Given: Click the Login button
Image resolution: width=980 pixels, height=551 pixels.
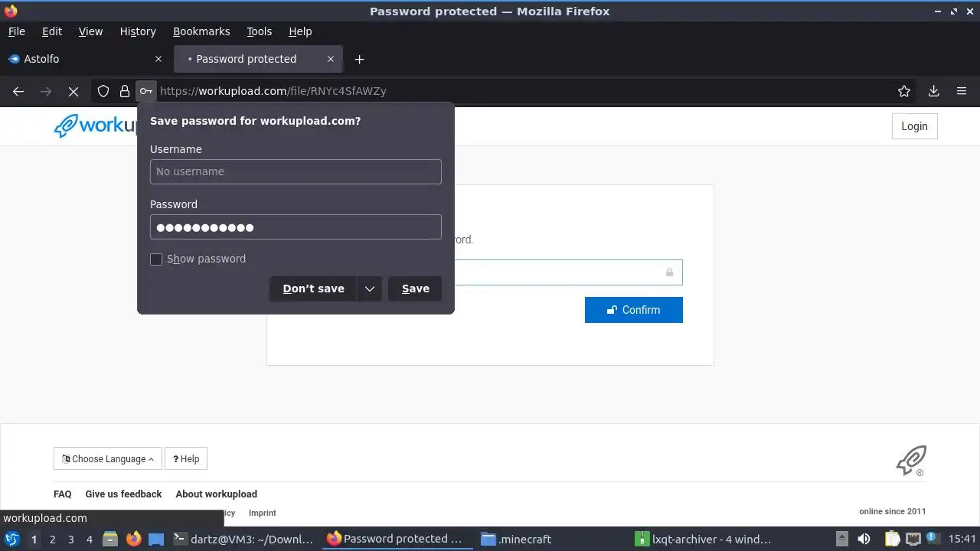Looking at the screenshot, I should [x=914, y=126].
